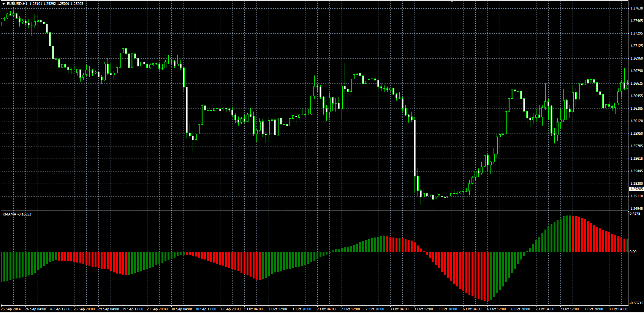This screenshot has height=313, width=644.
Task: Click the KMAMA -0.16353 indicator label
Action: pos(17,214)
